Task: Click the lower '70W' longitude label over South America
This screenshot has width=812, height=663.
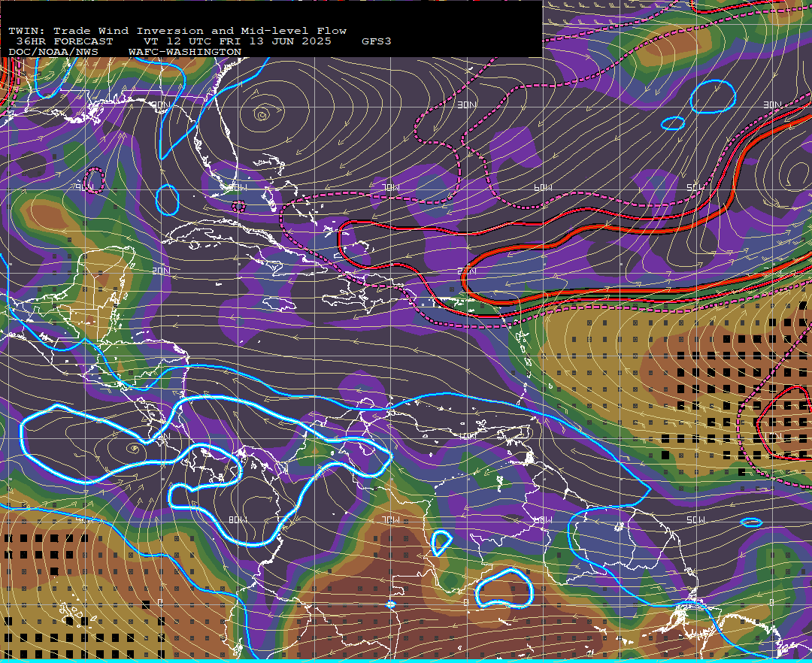Action: (390, 519)
